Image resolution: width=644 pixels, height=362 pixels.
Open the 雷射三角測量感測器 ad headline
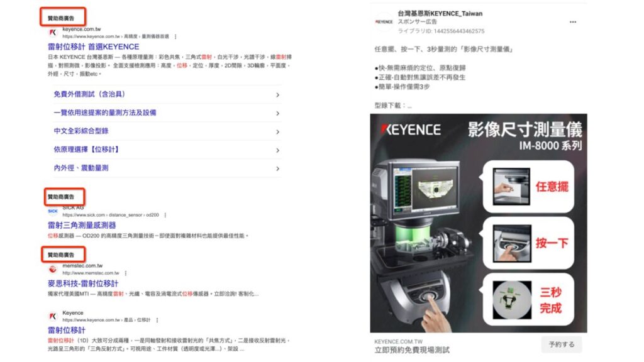pos(82,226)
